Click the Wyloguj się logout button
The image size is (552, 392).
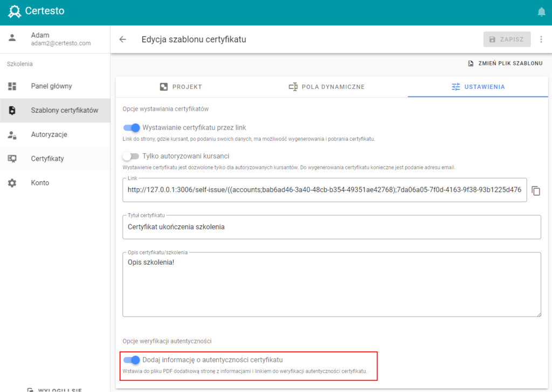[x=55, y=389]
